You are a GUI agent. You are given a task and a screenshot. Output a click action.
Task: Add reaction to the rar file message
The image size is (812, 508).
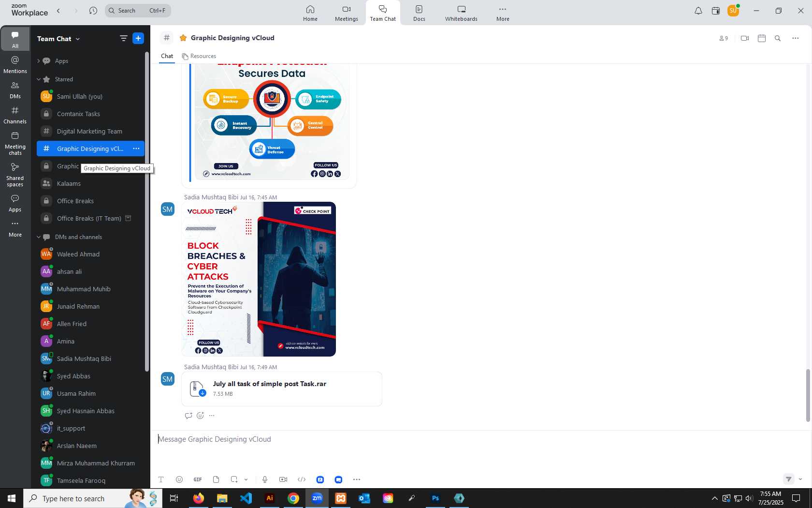[x=200, y=416]
